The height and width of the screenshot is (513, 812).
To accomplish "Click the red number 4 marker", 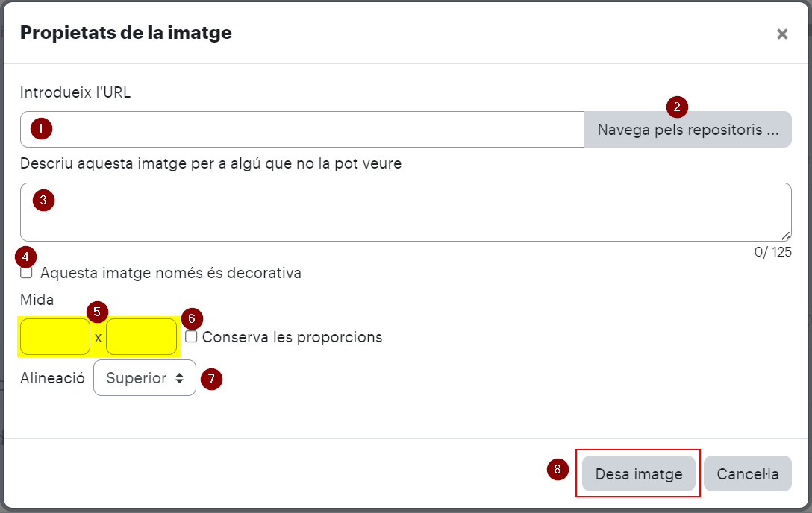I will (25, 256).
